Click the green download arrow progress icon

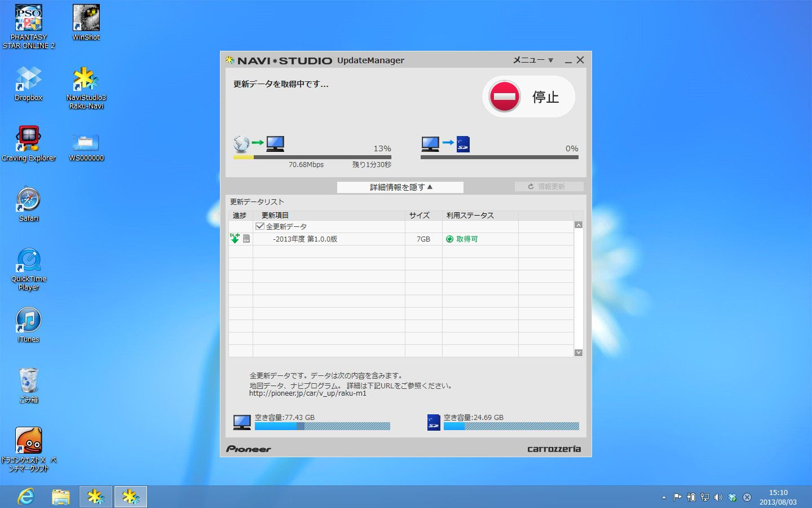click(x=235, y=238)
